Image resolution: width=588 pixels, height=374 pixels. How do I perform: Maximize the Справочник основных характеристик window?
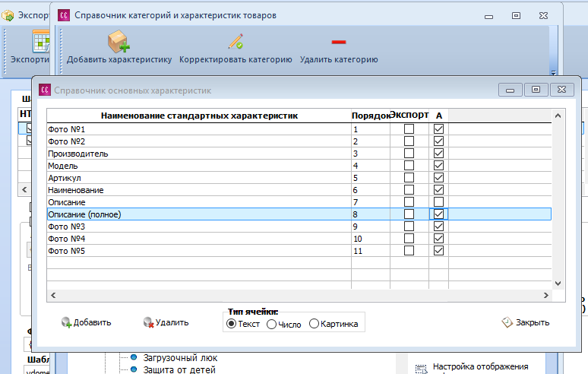click(536, 90)
